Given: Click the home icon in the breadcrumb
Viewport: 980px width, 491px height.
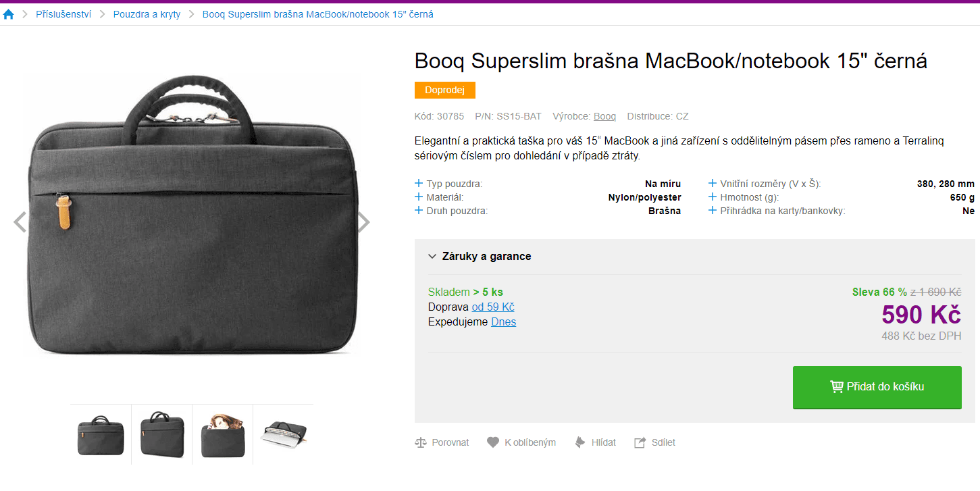Looking at the screenshot, I should click(8, 14).
